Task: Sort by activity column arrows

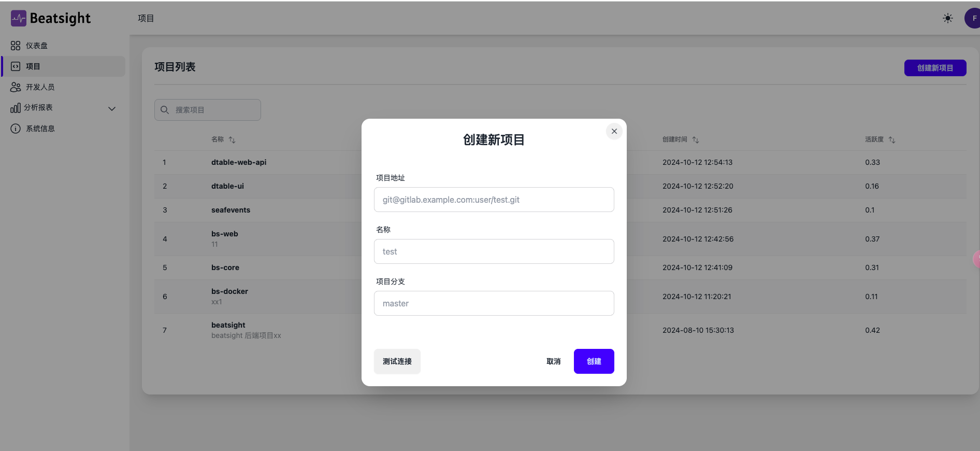Action: click(x=891, y=140)
